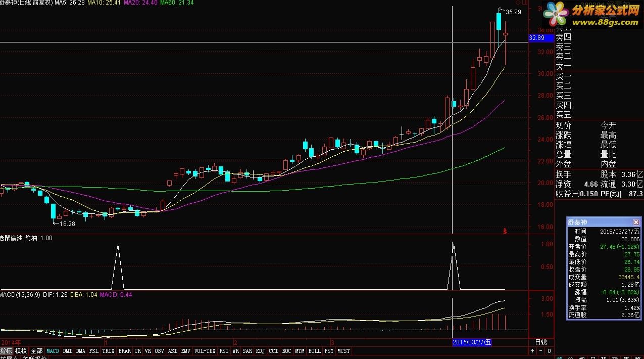
Task: Click the 0 reset button near the zoom controls
Action: tap(549, 350)
